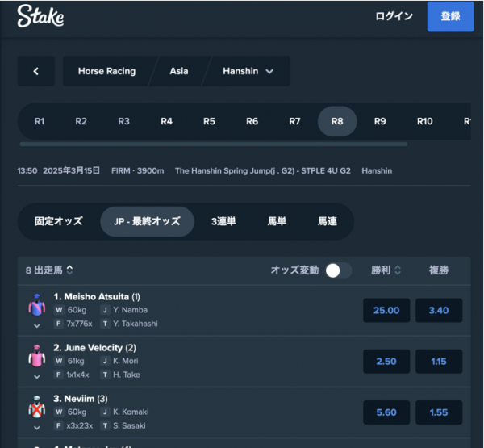Select the 3連単 bet type tab
This screenshot has width=484, height=448.
click(x=223, y=221)
